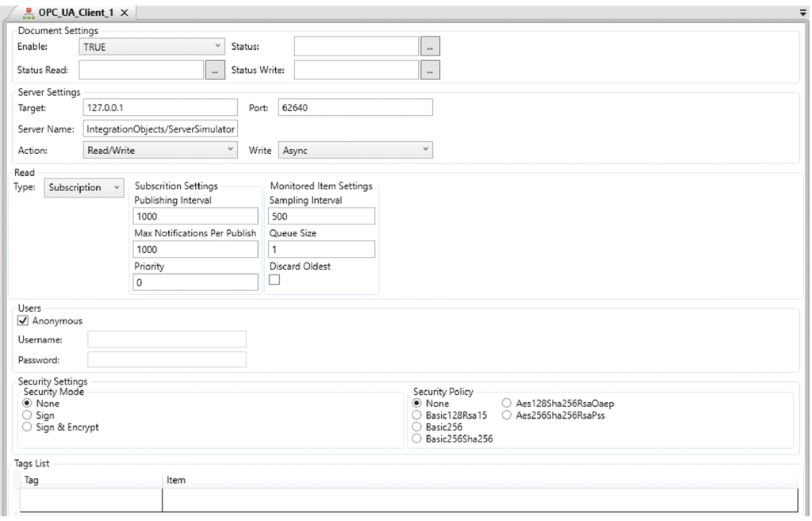The height and width of the screenshot is (521, 812).
Task: Select Sign & Encrypt security mode
Action: [x=29, y=426]
